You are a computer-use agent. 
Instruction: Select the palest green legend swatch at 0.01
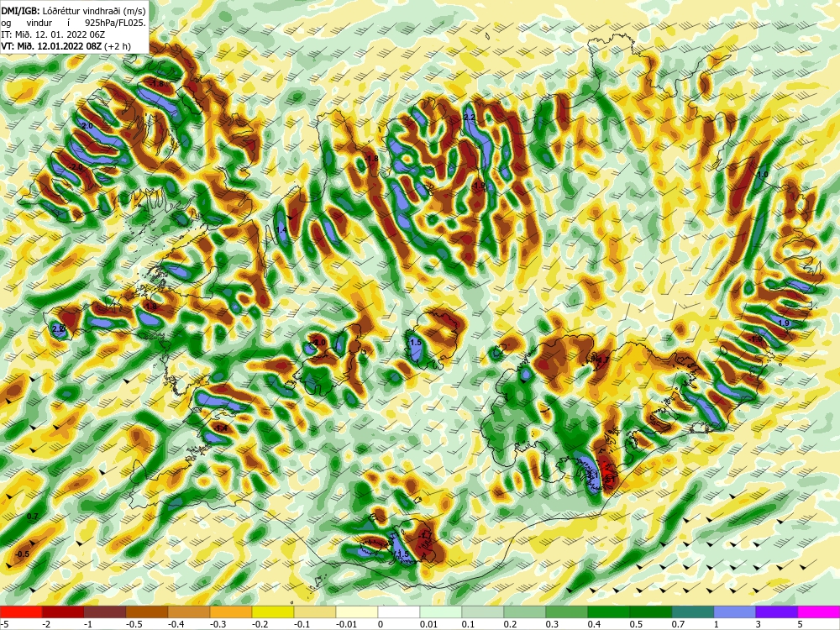[x=441, y=612]
